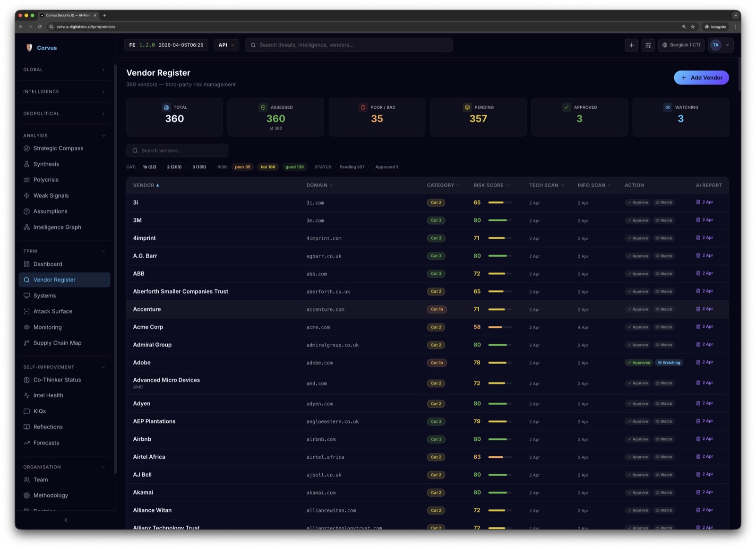This screenshot has height=549, width=756.
Task: Focus the Search vendors field
Action: pyautogui.click(x=177, y=150)
